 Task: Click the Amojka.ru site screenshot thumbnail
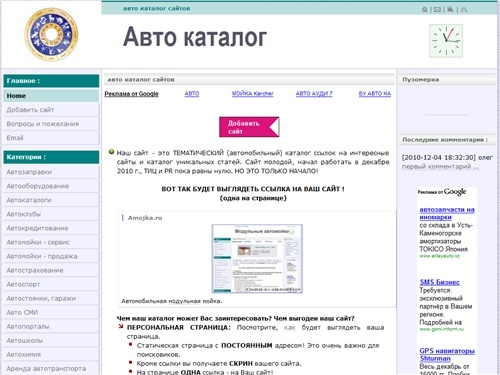[257, 259]
